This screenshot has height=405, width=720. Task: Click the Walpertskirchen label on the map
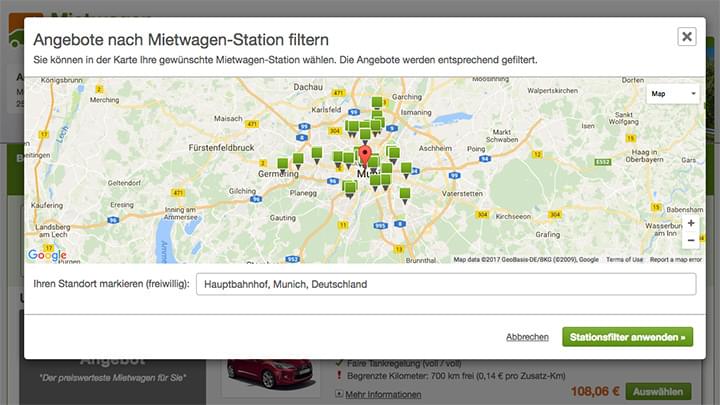[x=552, y=90]
